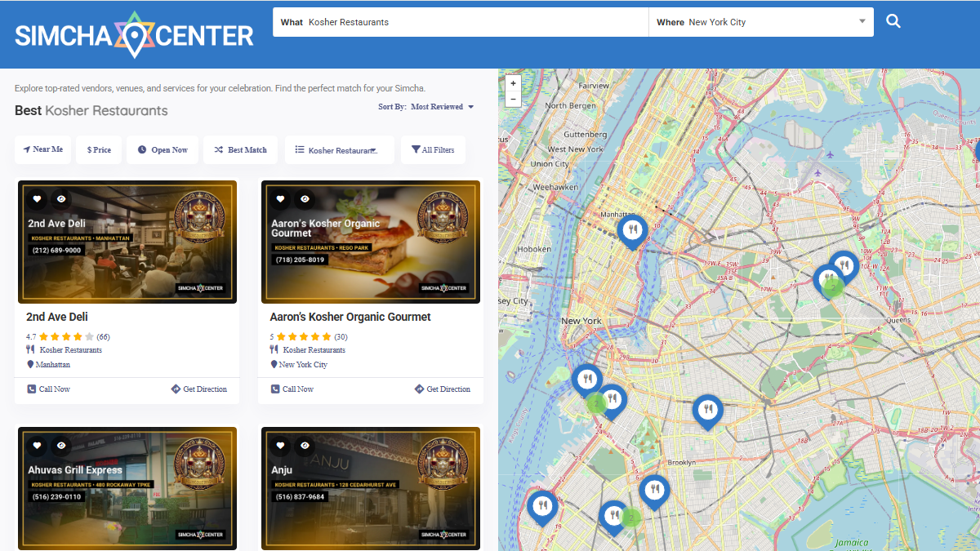Image resolution: width=980 pixels, height=551 pixels.
Task: Open the Kosher Restaurants category dropdown
Action: (x=340, y=149)
